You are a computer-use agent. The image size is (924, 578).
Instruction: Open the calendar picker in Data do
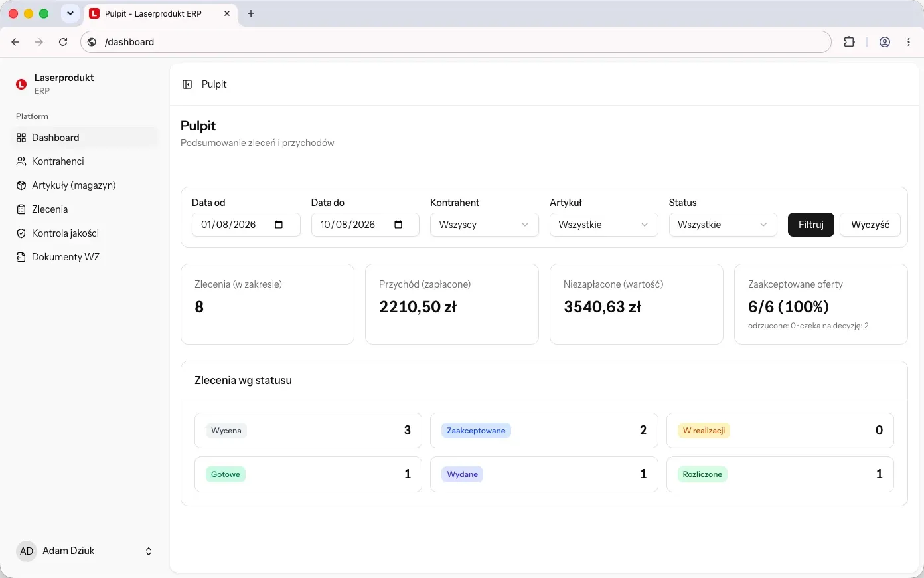pos(398,225)
